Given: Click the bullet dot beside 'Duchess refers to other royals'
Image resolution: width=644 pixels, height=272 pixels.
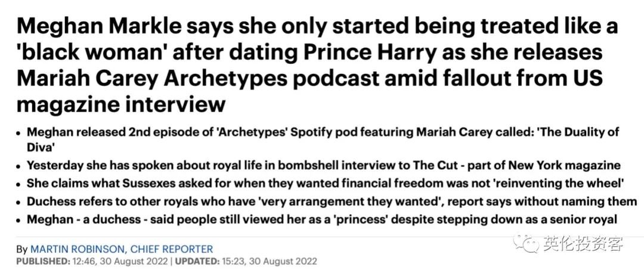Looking at the screenshot, I should pyautogui.click(x=19, y=203).
